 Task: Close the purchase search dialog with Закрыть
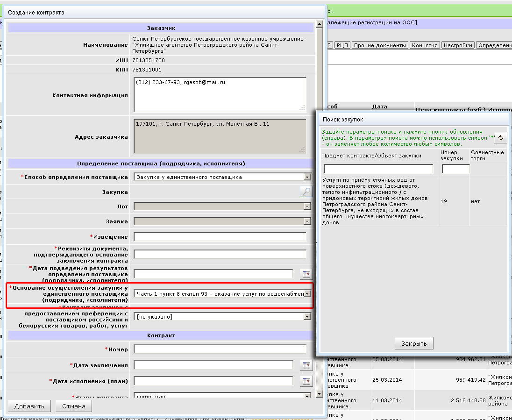414,343
